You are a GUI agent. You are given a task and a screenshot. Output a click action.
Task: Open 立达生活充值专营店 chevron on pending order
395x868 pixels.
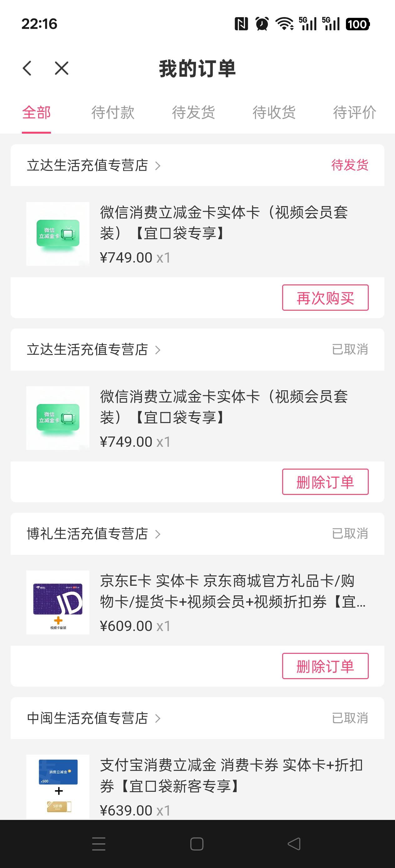coord(157,165)
